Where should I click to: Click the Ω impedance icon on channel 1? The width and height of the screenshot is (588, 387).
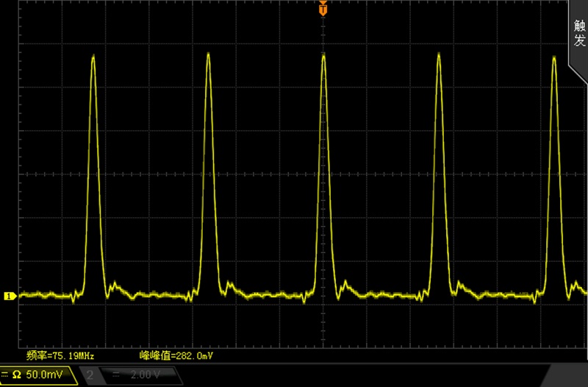pyautogui.click(x=16, y=374)
